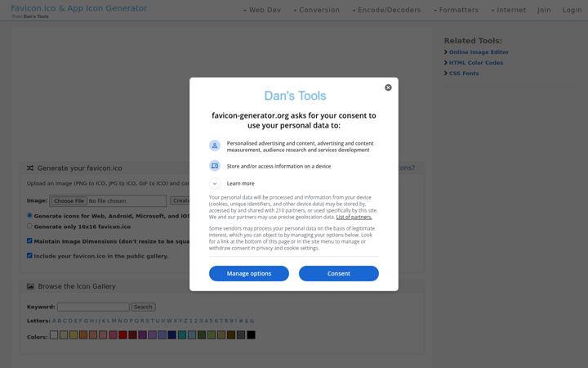Click the shuffle icon beside Generate your favicon.ico
The height and width of the screenshot is (368, 588).
coord(30,168)
